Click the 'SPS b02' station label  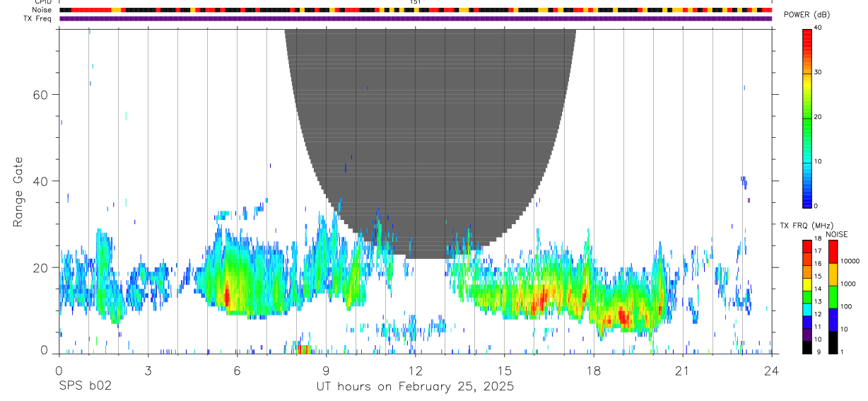pyautogui.click(x=85, y=387)
